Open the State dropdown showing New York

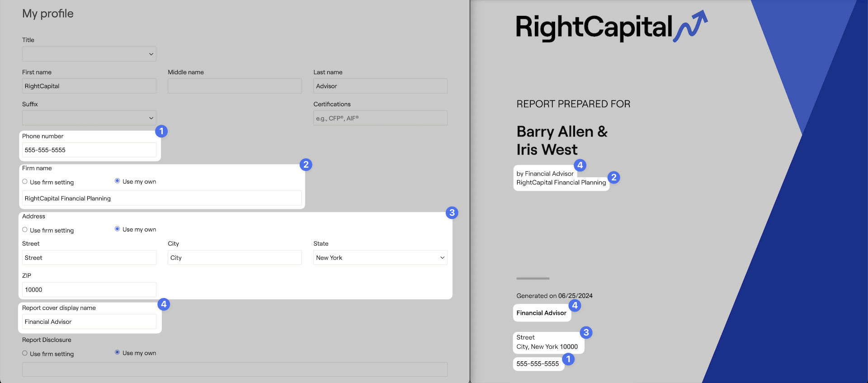[380, 258]
